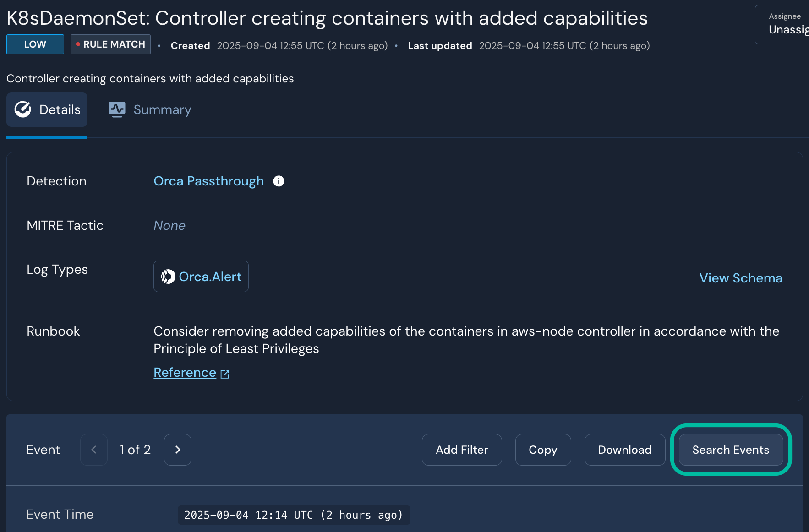Click the Orca logo in Log Types chip
Image resolution: width=809 pixels, height=532 pixels.
pyautogui.click(x=168, y=277)
